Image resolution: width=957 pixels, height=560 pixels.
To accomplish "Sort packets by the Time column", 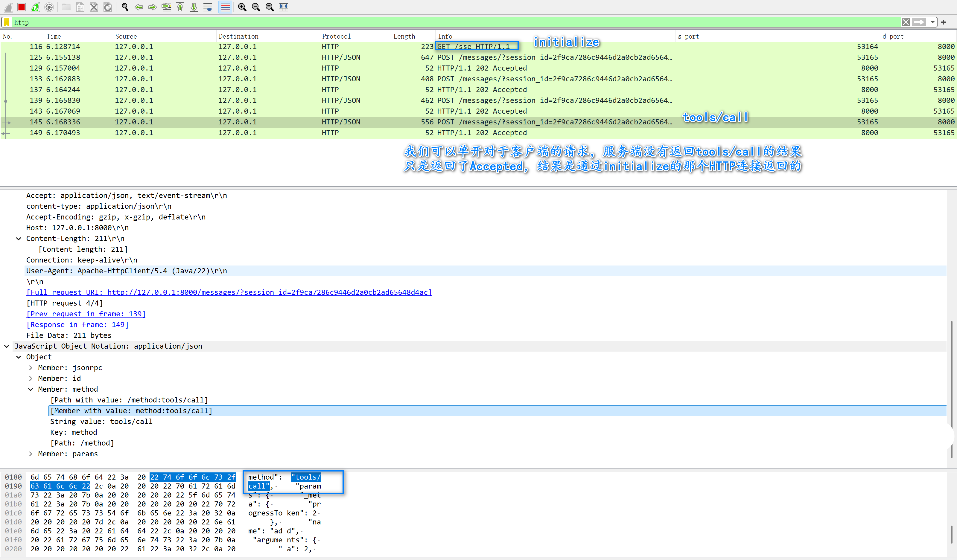I will click(78, 36).
